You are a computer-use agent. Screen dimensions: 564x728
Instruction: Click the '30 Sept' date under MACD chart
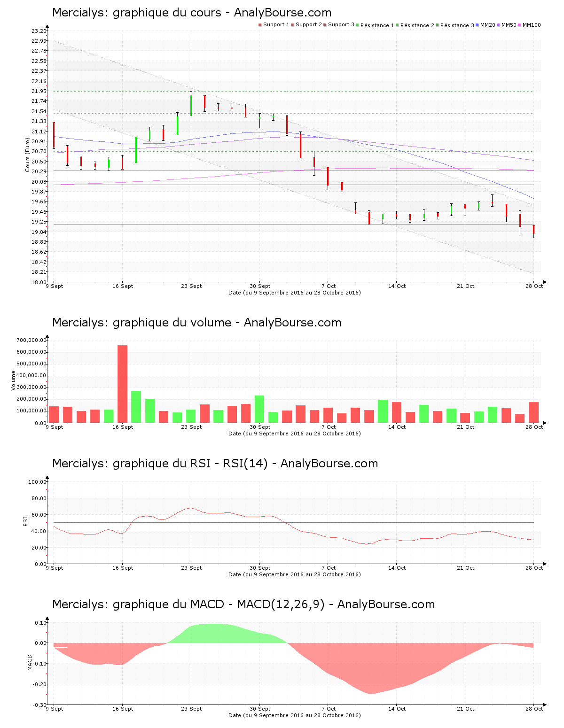click(260, 709)
